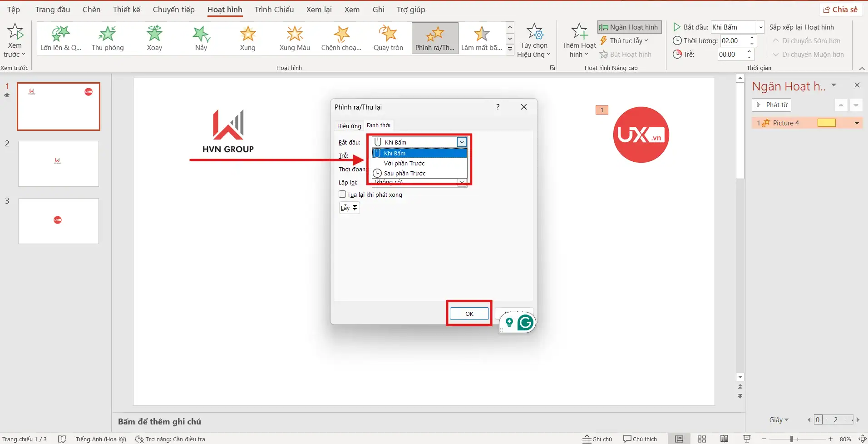Open the Trình Chiếu ribbon tab
Image resolution: width=868 pixels, height=444 pixels.
(x=274, y=10)
